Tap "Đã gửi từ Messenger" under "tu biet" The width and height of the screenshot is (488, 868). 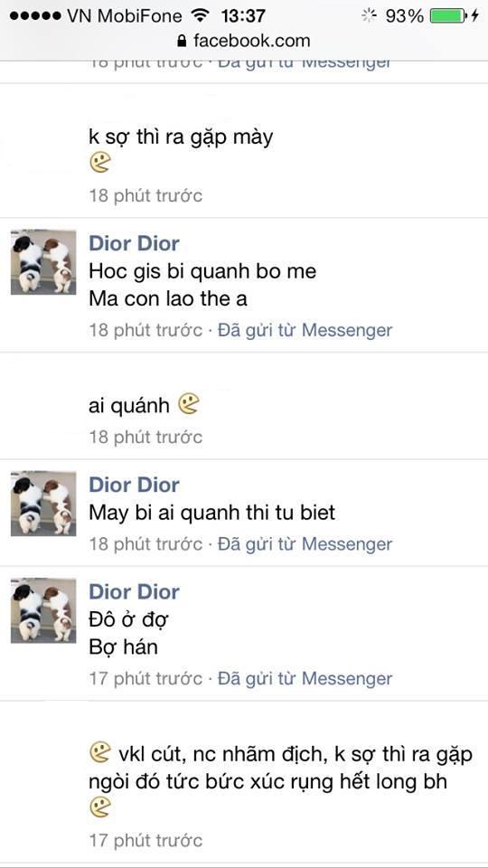tap(305, 544)
